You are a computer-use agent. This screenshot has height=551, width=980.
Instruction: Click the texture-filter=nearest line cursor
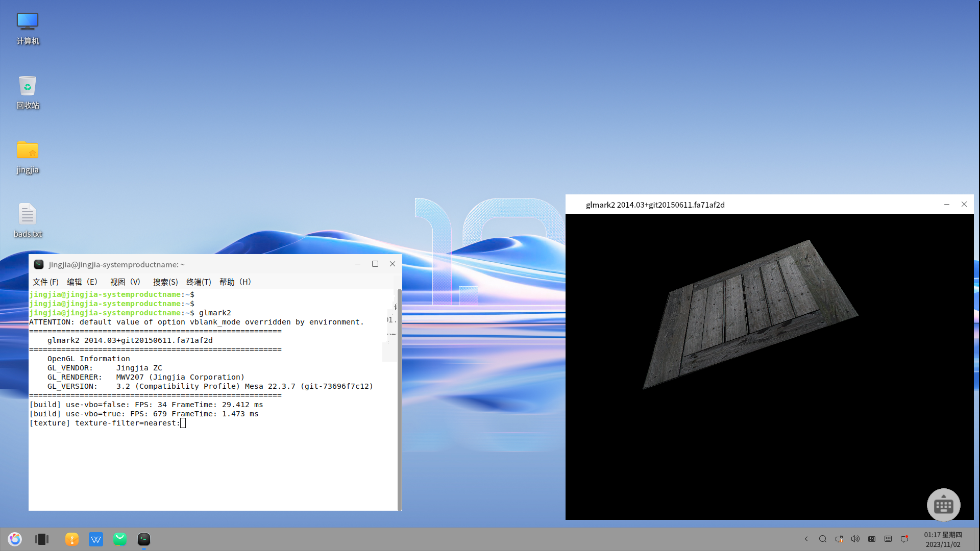tap(183, 423)
